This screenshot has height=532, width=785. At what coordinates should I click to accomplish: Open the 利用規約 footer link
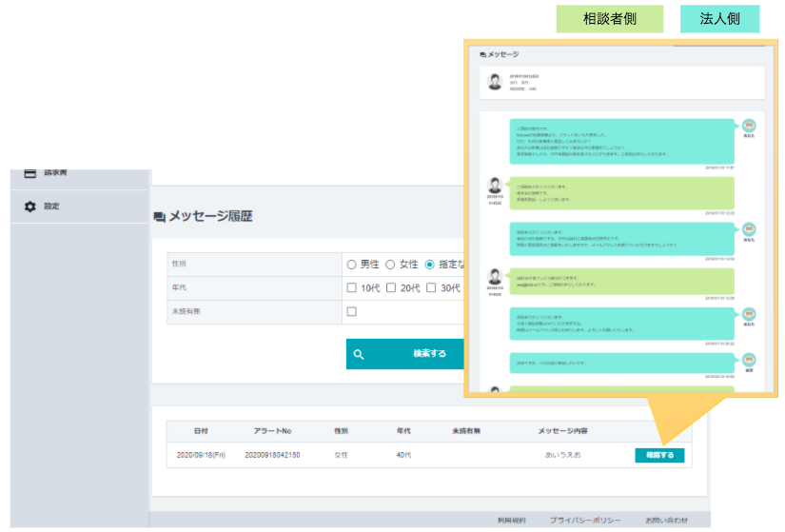pyautogui.click(x=511, y=521)
